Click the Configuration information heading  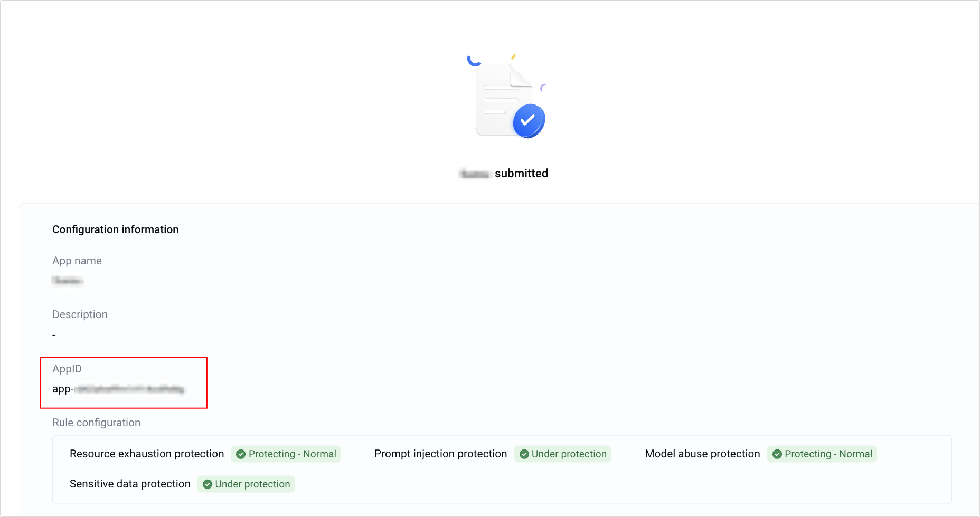click(x=116, y=229)
